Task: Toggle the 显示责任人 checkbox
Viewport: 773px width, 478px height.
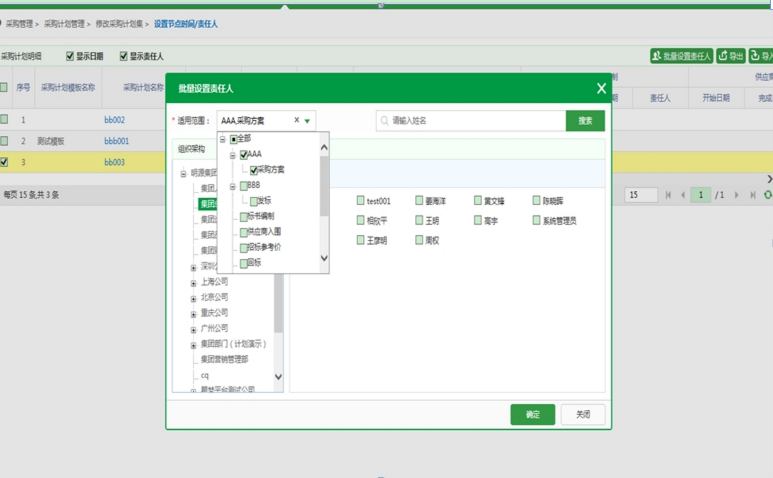Action: tap(124, 56)
